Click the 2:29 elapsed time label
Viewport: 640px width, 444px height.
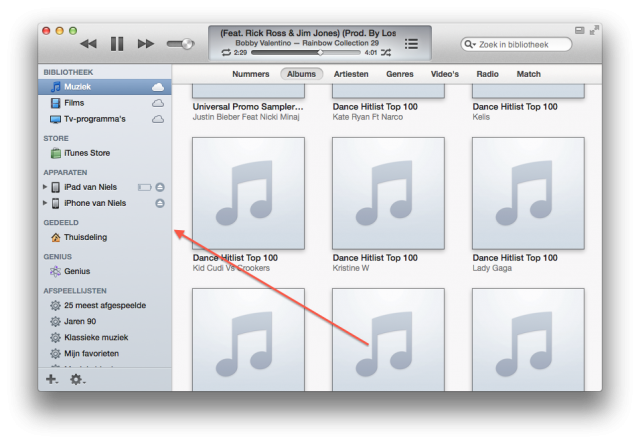click(x=240, y=53)
